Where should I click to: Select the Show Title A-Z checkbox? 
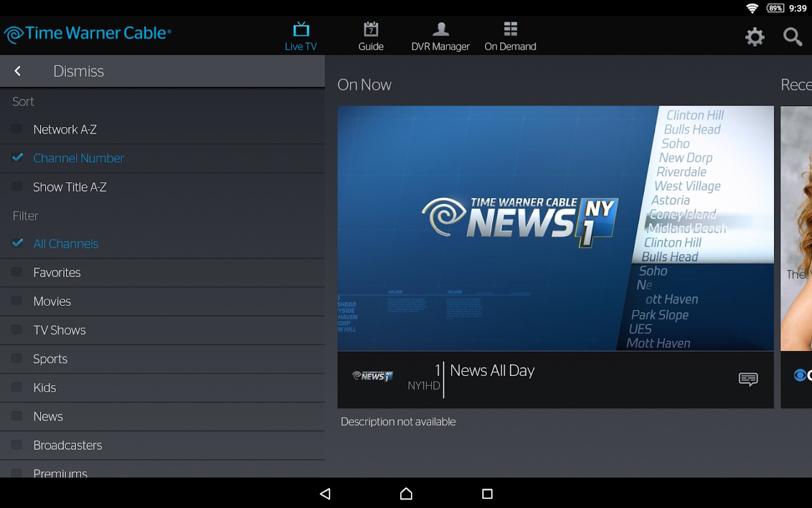pyautogui.click(x=17, y=187)
